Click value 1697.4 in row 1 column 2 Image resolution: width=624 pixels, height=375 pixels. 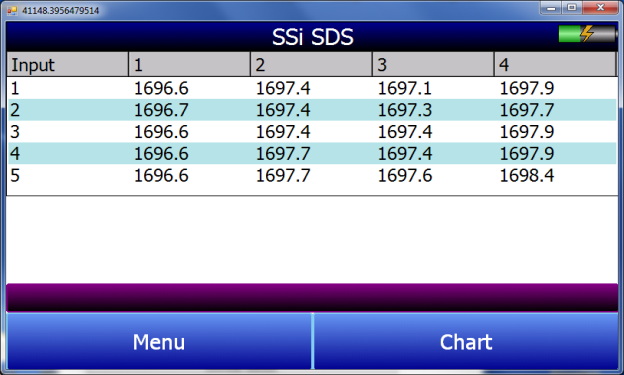click(x=283, y=88)
